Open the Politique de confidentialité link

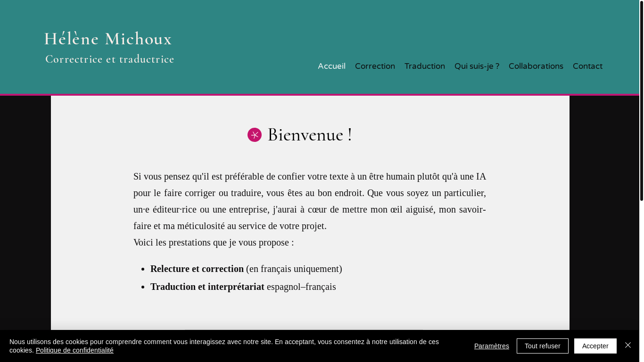coord(74,350)
